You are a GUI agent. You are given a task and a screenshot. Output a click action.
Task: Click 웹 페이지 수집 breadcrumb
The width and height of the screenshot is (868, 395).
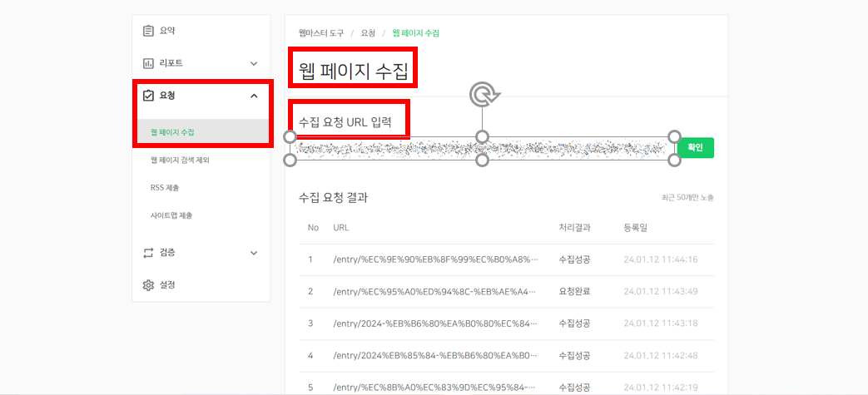pos(416,33)
